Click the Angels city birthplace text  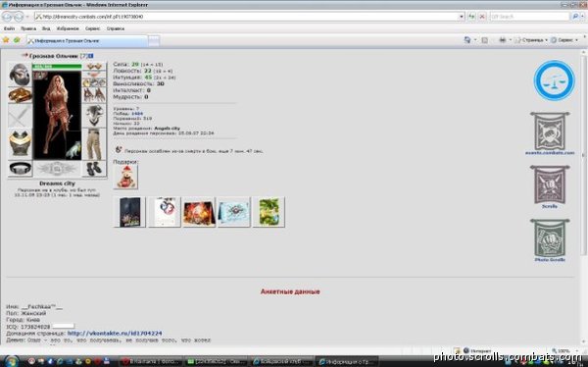[168, 129]
